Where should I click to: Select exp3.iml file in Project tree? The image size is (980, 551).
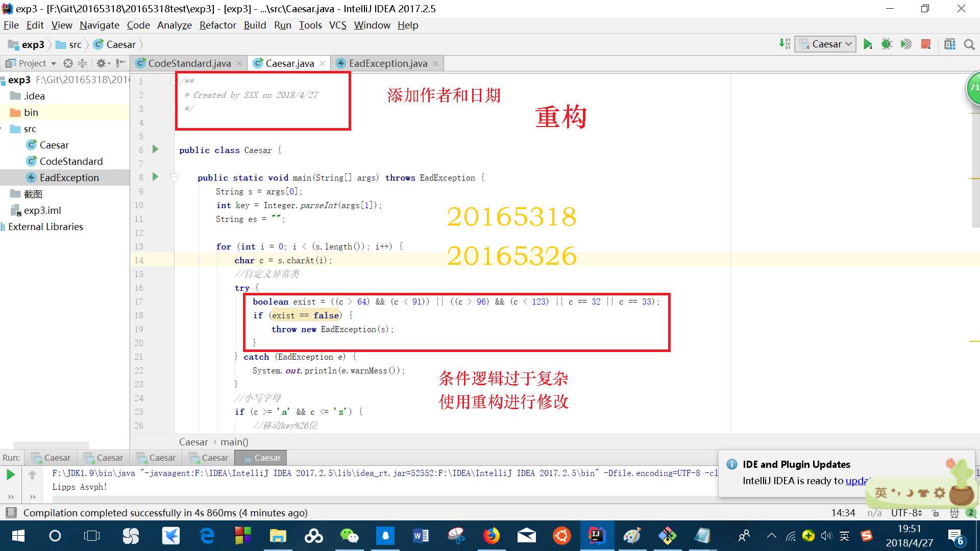tap(36, 210)
